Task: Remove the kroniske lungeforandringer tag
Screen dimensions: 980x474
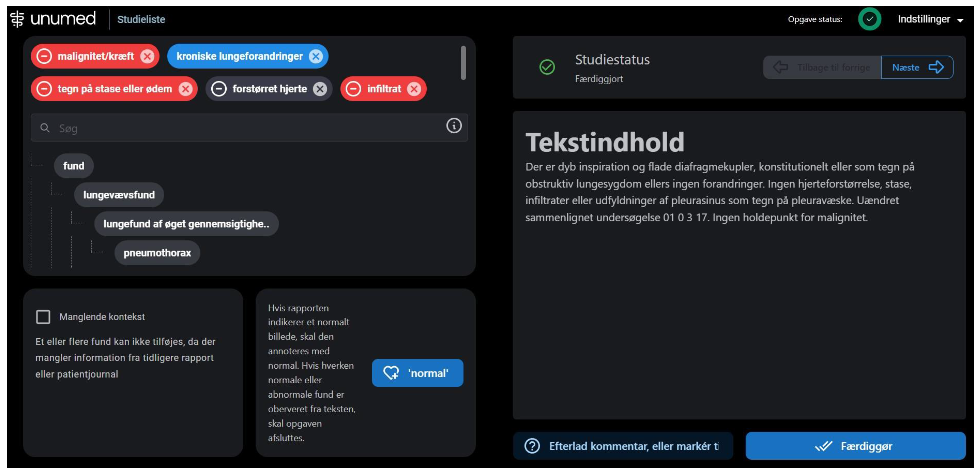Action: click(x=315, y=56)
